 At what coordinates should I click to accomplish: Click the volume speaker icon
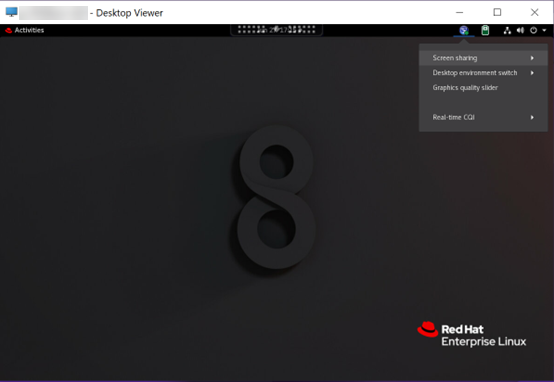(520, 30)
